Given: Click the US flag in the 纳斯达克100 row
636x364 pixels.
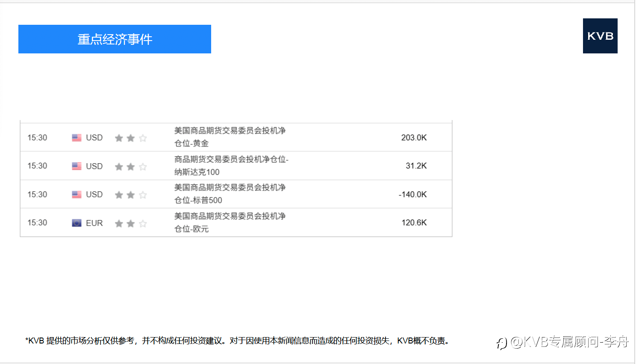Looking at the screenshot, I should pyautogui.click(x=77, y=166).
